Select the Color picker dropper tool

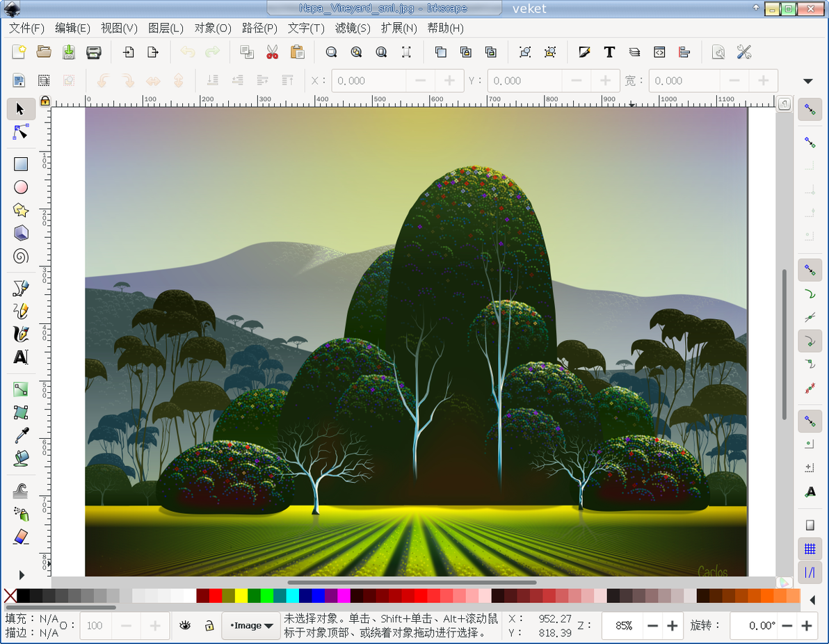[21, 435]
